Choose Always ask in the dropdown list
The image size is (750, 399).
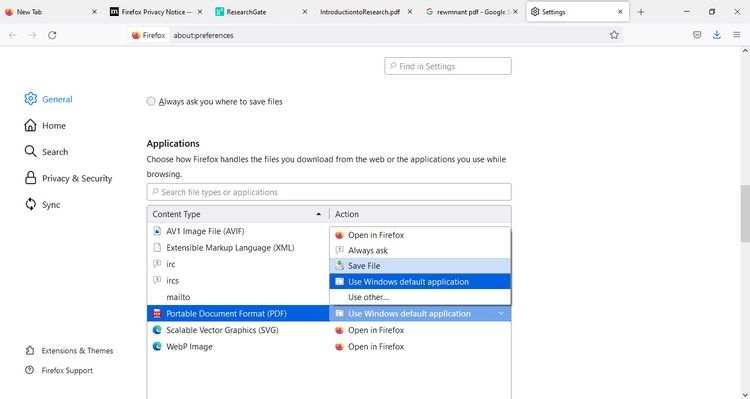[420, 250]
